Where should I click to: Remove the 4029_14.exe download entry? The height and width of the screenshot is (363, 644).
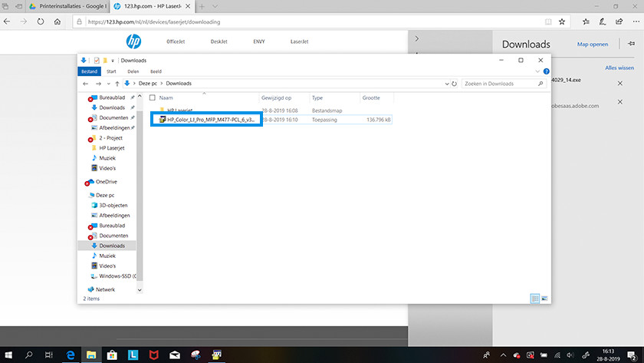pos(620,84)
